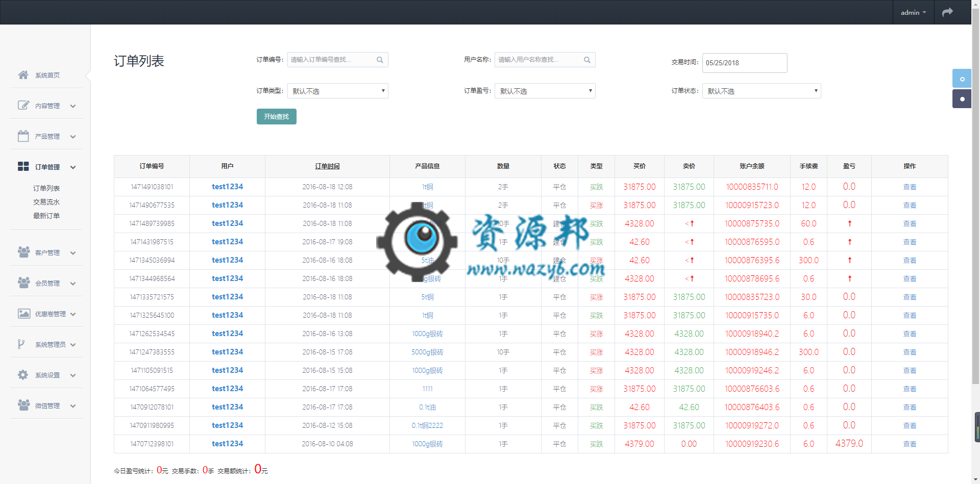980x484 pixels.
Task: Click the calendar icon for 产品管理
Action: pos(23,136)
